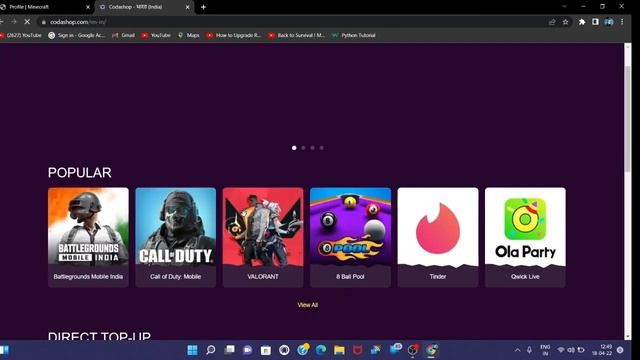Share this page via the address bar icon
This screenshot has width=640, height=360.
click(x=552, y=22)
